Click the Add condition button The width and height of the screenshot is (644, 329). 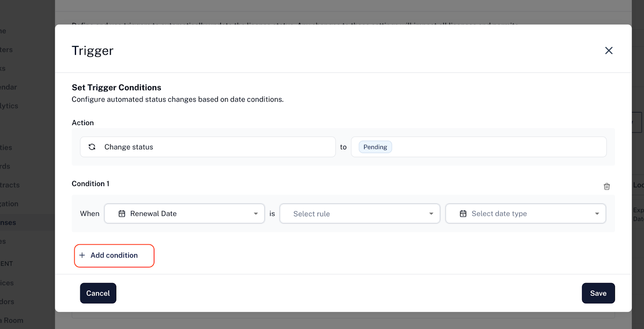point(114,255)
